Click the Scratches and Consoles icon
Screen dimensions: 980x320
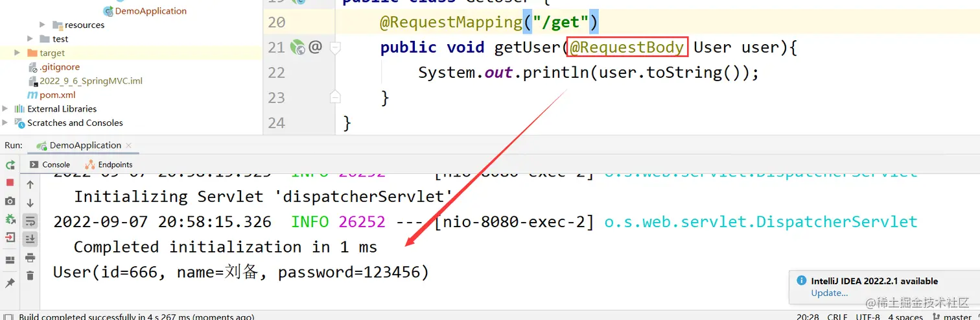pyautogui.click(x=19, y=123)
